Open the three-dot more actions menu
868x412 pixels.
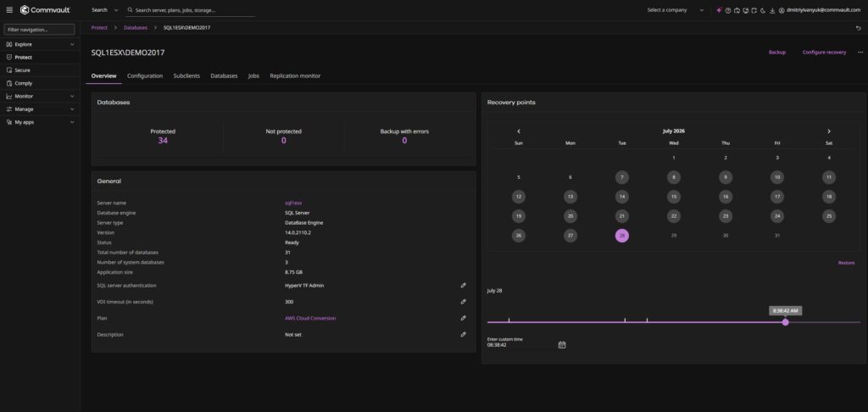click(x=860, y=52)
